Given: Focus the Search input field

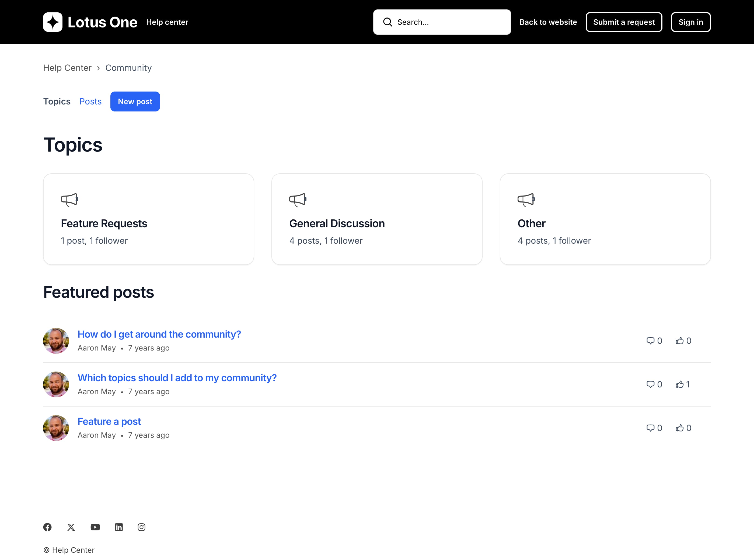Looking at the screenshot, I should point(451,22).
